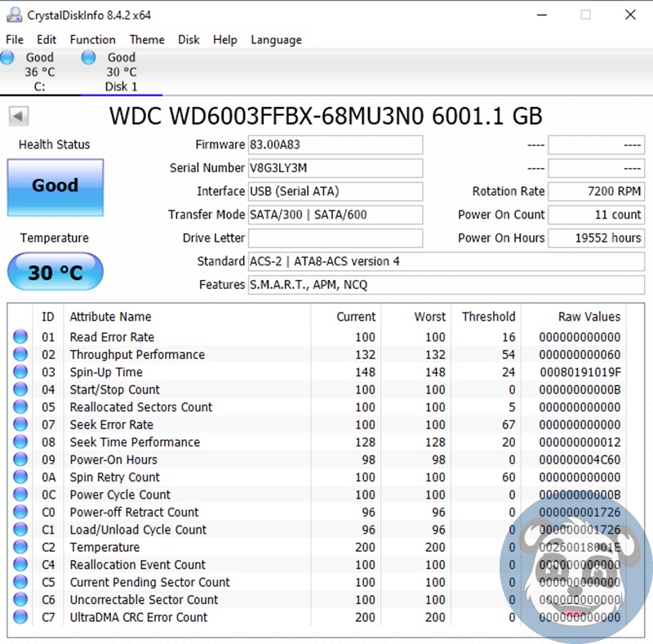
Task: Click the Firmware field 83.00A83
Action: tap(335, 144)
